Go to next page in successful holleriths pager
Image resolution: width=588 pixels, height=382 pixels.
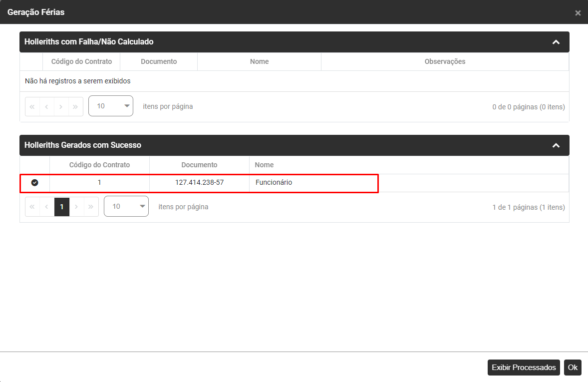pos(77,207)
